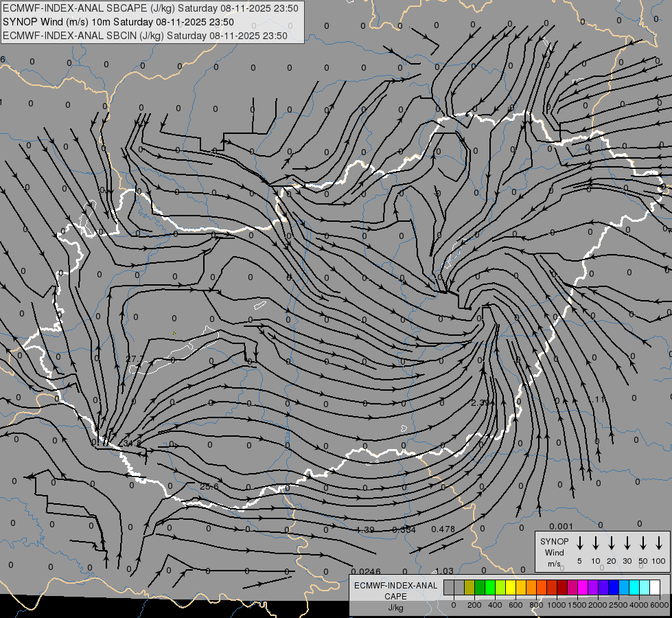The height and width of the screenshot is (618, 672).
Task: Choose the sky blue swatch after 2500 tick
Action: [624, 587]
